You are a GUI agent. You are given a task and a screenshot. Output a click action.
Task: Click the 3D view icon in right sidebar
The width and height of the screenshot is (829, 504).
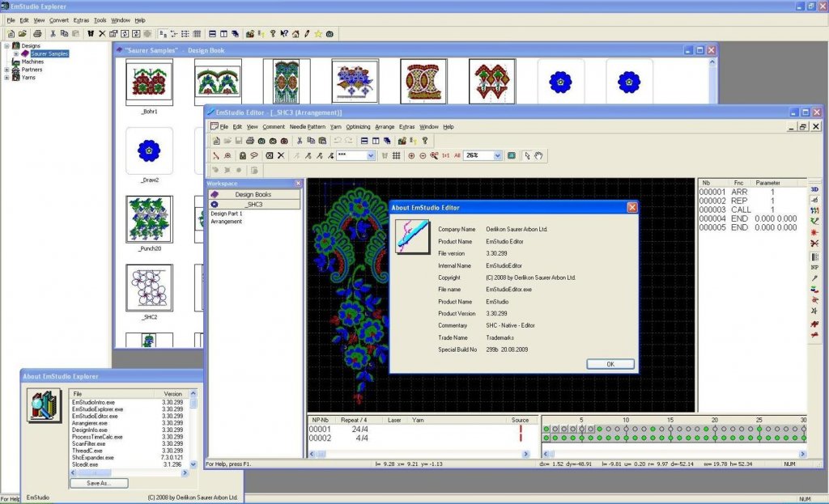click(x=814, y=189)
